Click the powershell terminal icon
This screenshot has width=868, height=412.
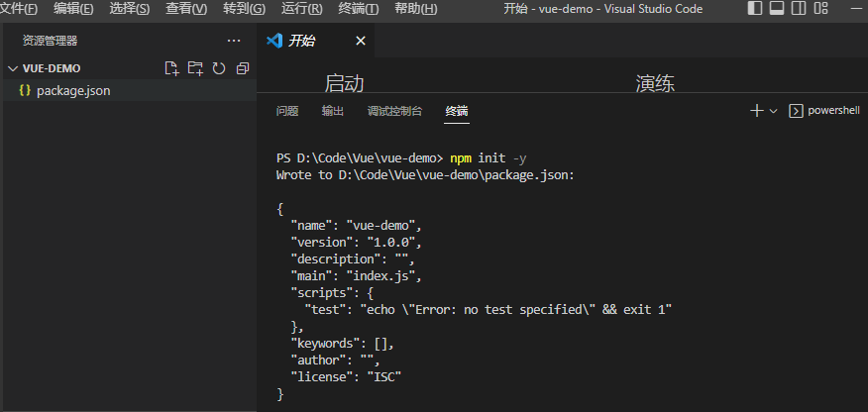point(796,111)
